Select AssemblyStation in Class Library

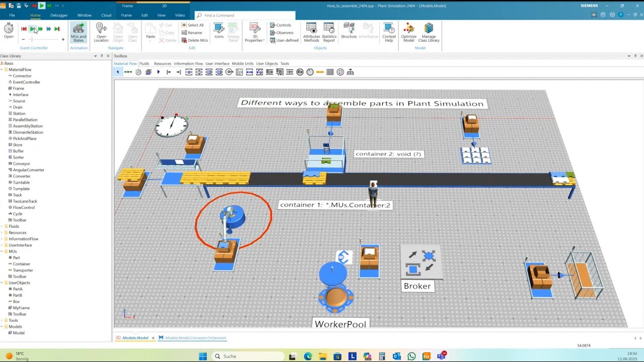(x=28, y=126)
